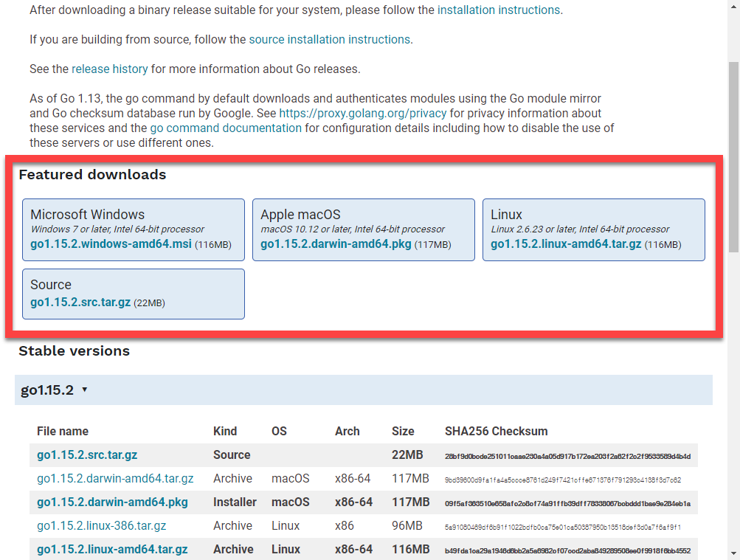Visit https://proxy.golang.org/privacy link
The width and height of the screenshot is (740, 560).
362,113
